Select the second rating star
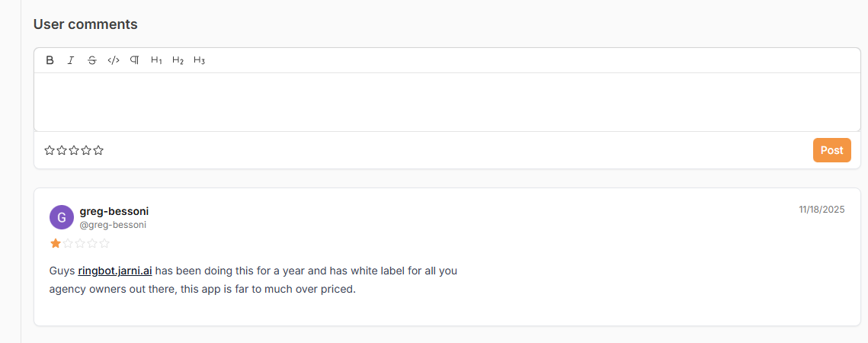Screen dimensions: 868x343 (x=62, y=150)
